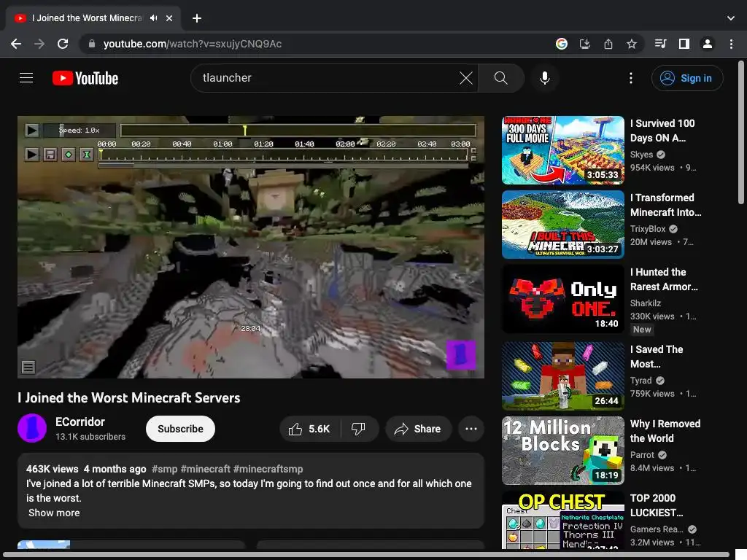Viewport: 747px width, 560px height.
Task: Reload the page
Action: pos(63,44)
